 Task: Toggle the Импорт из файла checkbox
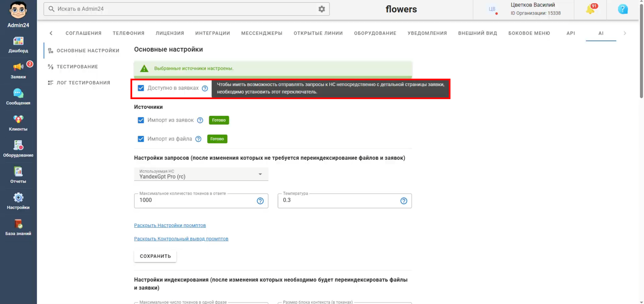tap(141, 139)
